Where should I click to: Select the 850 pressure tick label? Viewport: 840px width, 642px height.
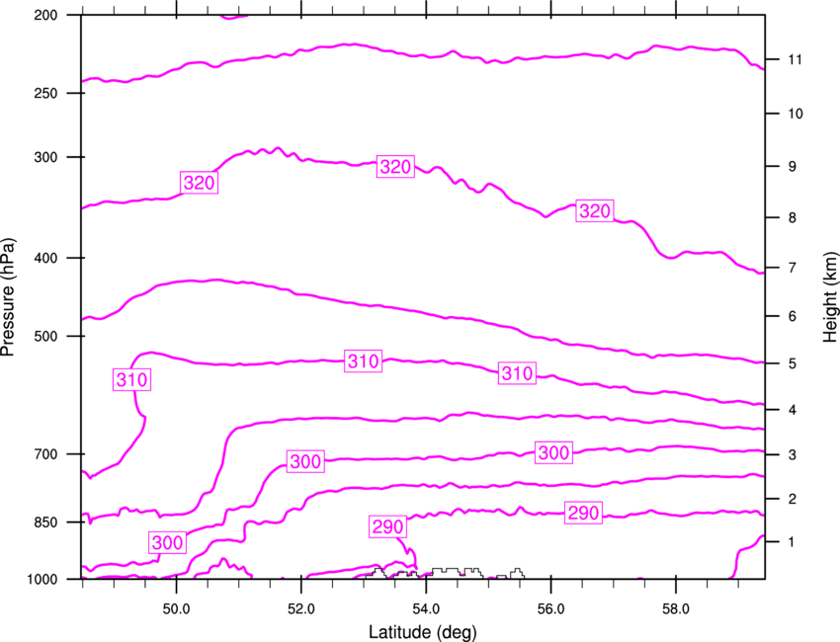point(45,522)
